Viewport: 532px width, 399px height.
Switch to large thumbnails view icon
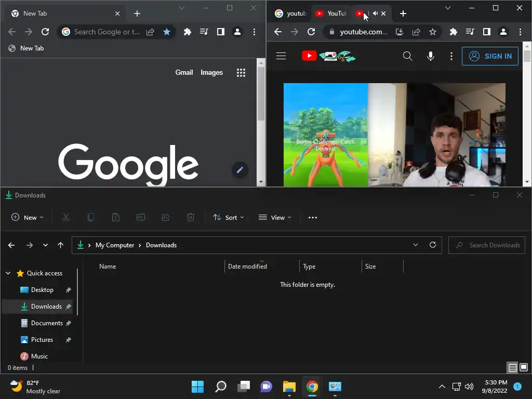[x=524, y=367]
